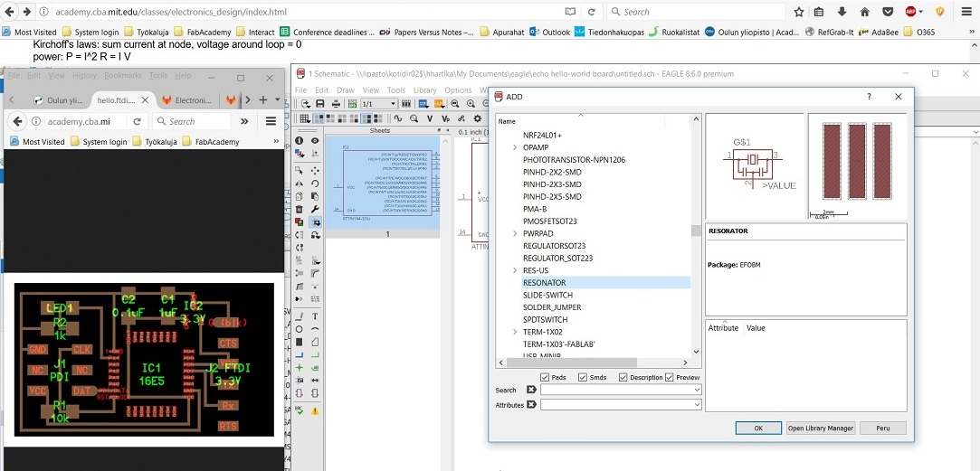Click the Firefox Pocket icon
The image size is (980, 471).
[888, 12]
